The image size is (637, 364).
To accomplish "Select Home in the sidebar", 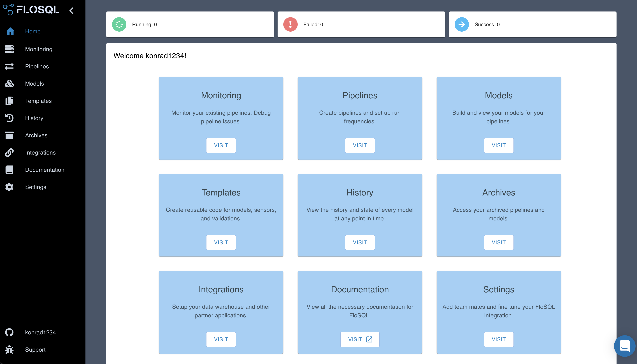I will (x=33, y=31).
